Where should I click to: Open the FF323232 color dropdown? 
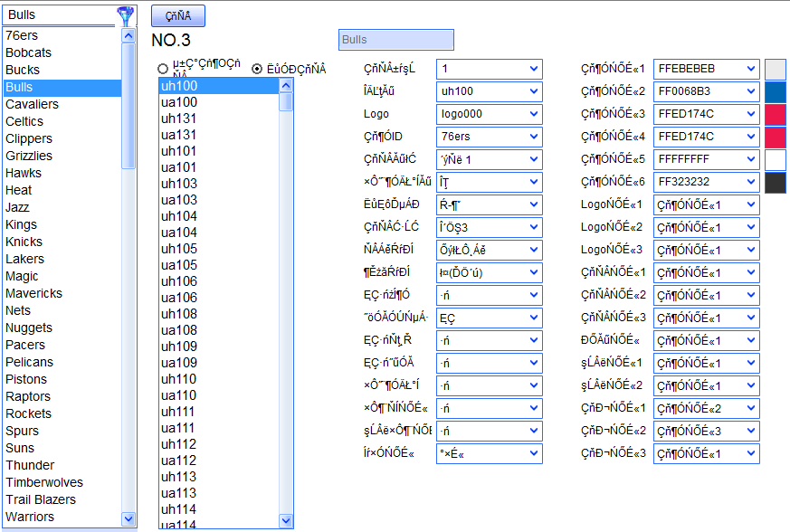707,182
